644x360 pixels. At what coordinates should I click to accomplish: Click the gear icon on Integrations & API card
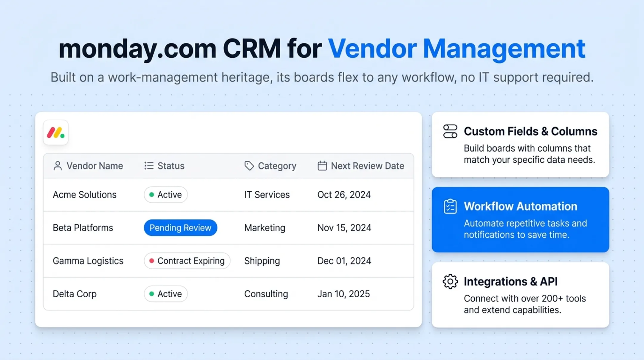pyautogui.click(x=450, y=281)
